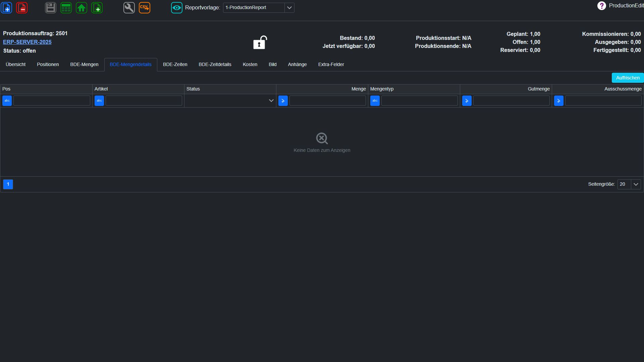Go to the BDE-Zeiten tab
This screenshot has height=362, width=644.
coord(175,64)
